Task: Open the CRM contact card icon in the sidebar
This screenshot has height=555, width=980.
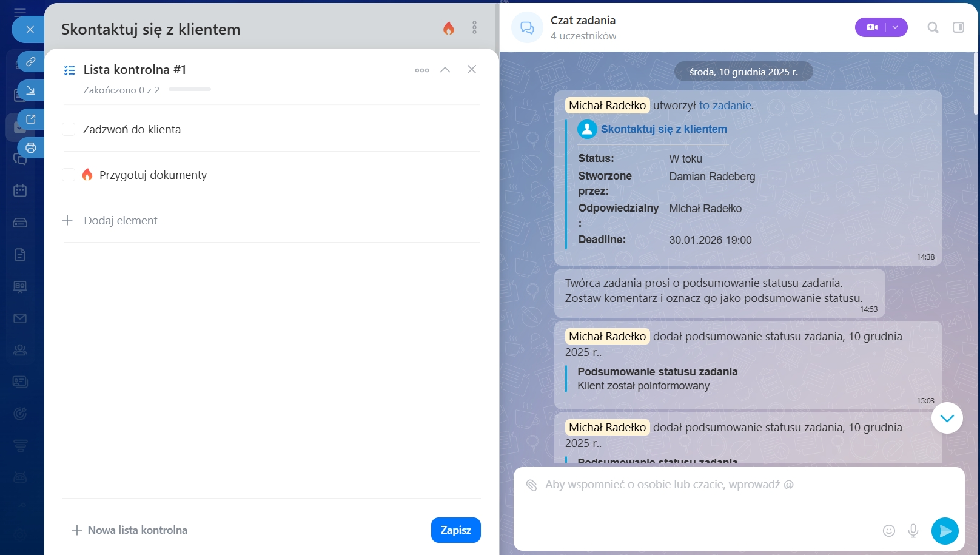Action: (20, 382)
